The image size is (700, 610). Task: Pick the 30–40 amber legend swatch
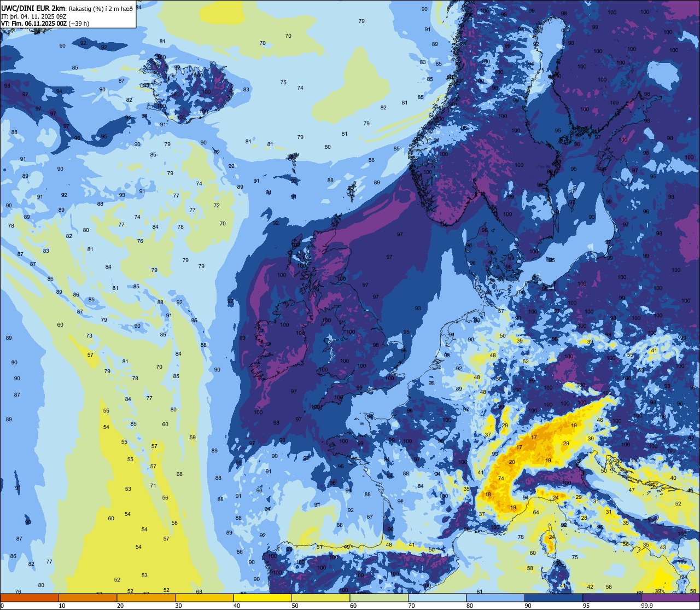click(204, 597)
